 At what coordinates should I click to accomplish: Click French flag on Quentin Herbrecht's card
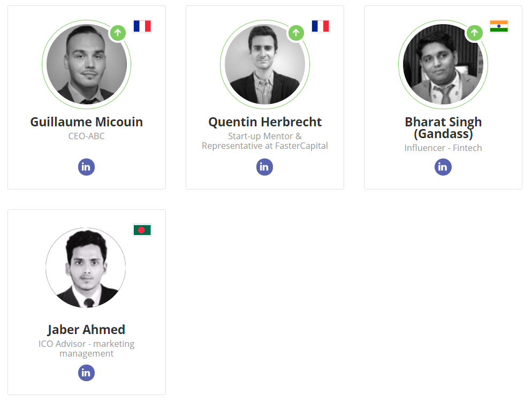pos(320,26)
